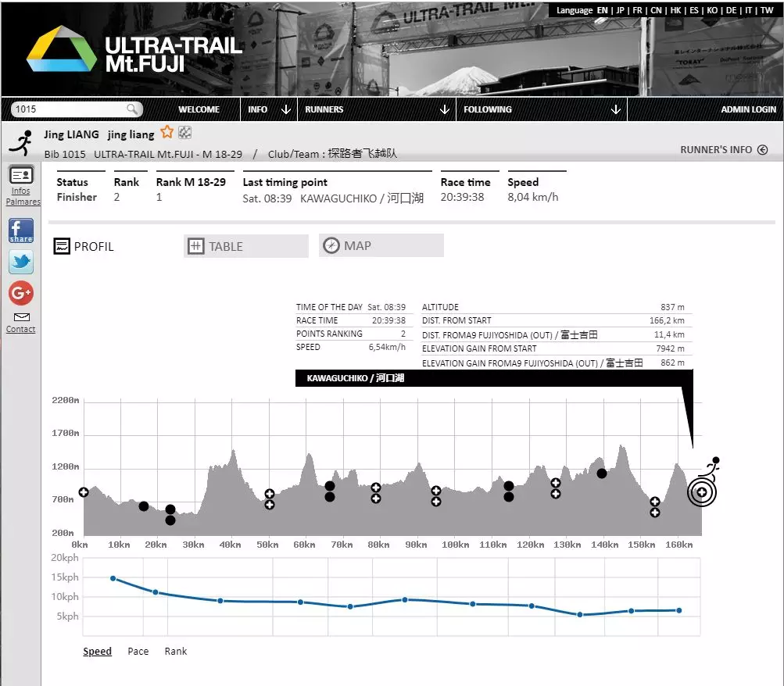Open the FOLLOWING menu
The image size is (784, 686).
tap(488, 109)
